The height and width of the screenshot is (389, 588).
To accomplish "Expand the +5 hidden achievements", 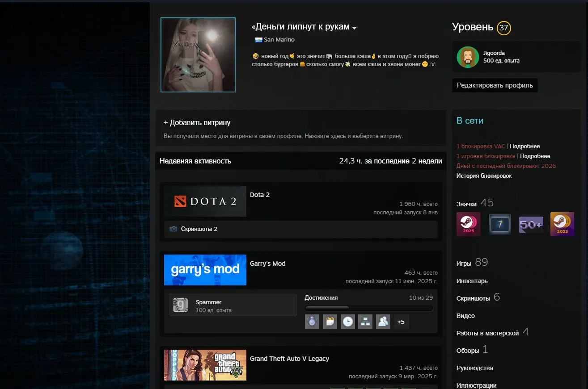I will coord(401,321).
